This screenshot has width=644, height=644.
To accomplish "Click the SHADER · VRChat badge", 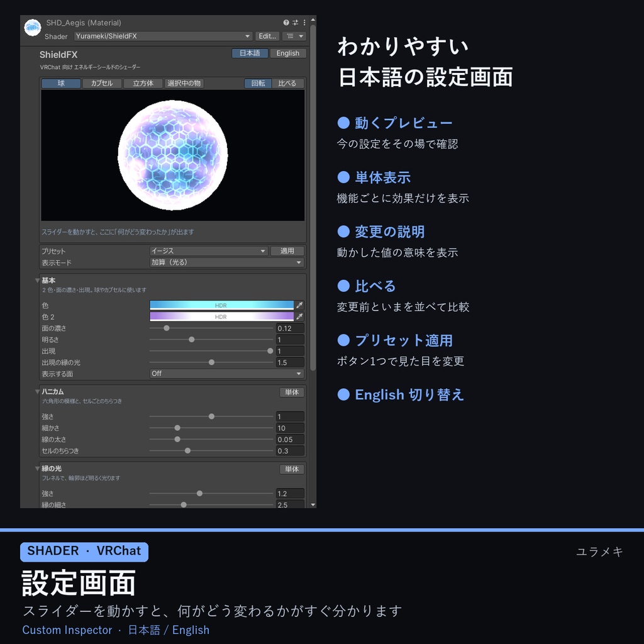I will 84,552.
